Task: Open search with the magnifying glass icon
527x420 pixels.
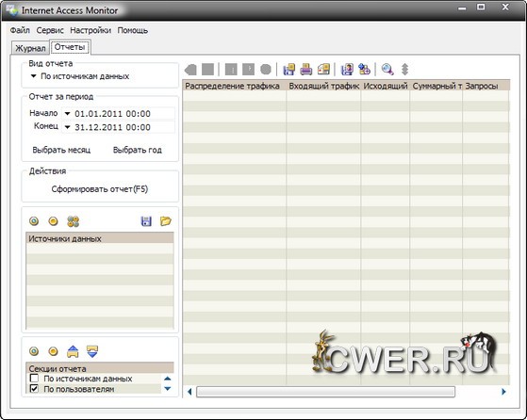Action: tap(387, 70)
